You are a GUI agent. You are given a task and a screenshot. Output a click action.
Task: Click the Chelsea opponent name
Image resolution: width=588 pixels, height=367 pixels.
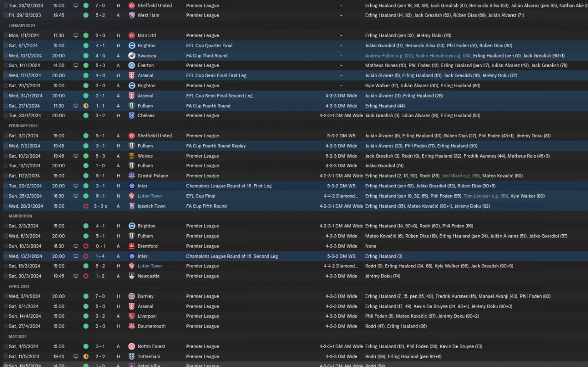coord(146,115)
